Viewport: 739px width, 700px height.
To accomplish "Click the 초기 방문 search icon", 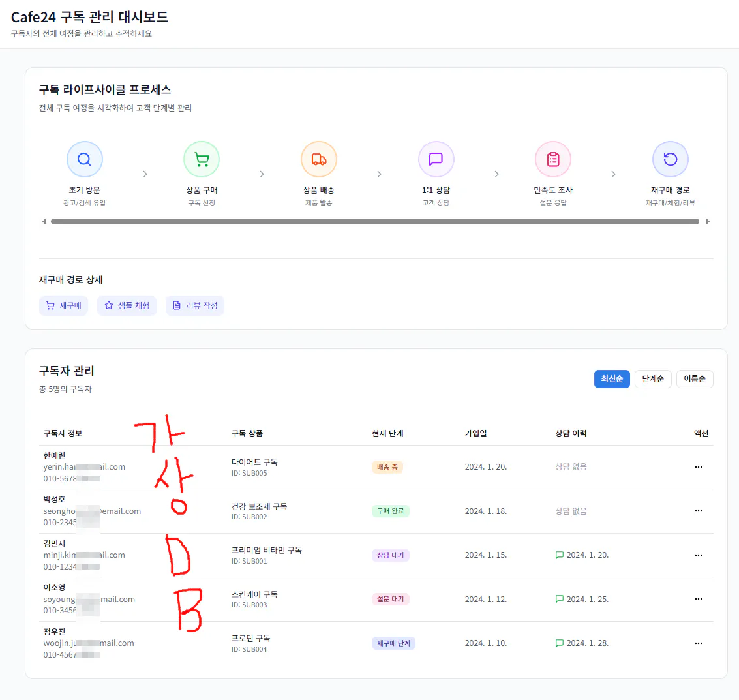I will click(x=85, y=159).
